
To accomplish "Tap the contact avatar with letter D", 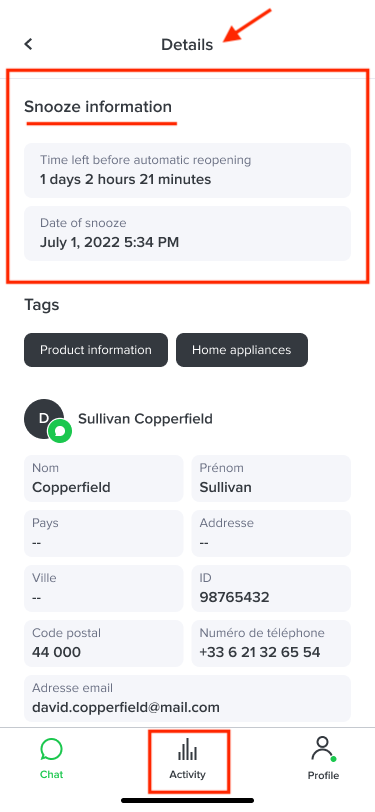I will 44,418.
